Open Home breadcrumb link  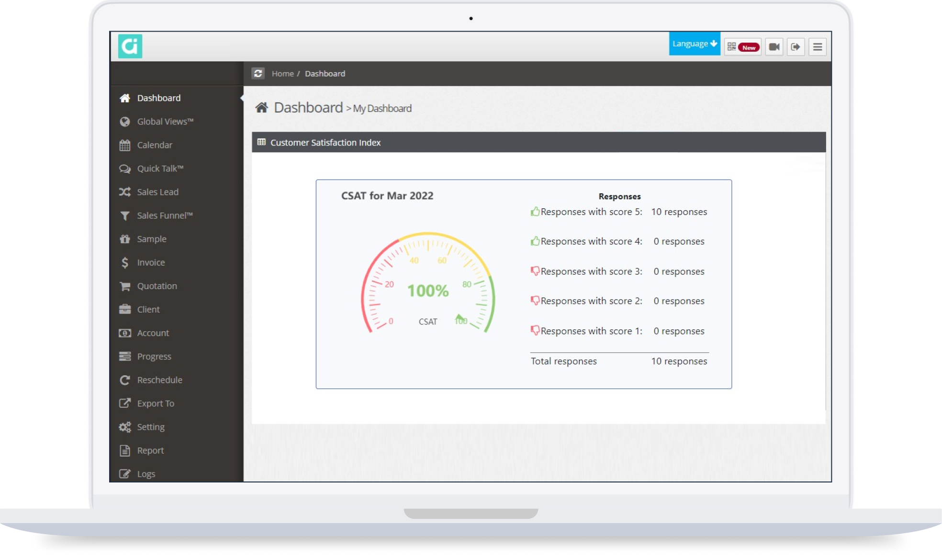(x=282, y=74)
